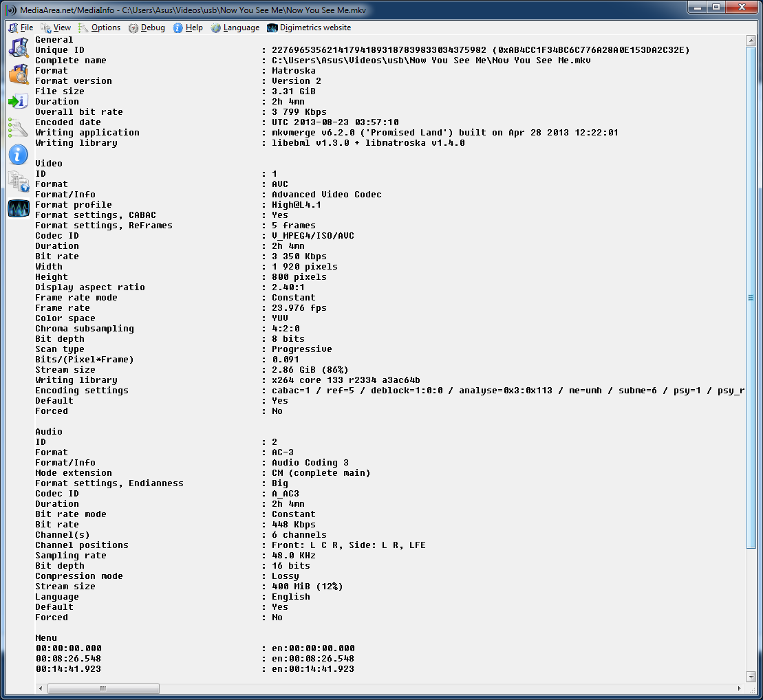
Task: Minimize the MediaInfo window
Action: [x=698, y=8]
